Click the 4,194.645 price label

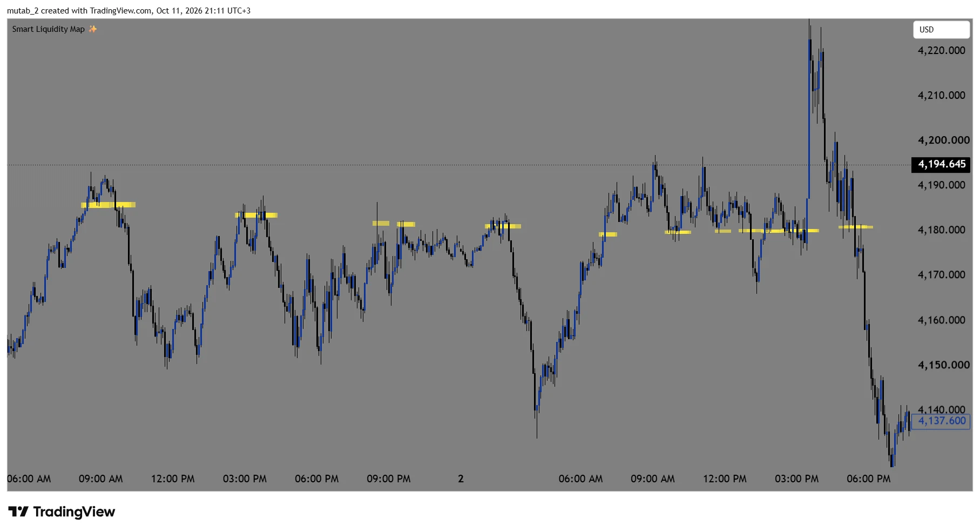click(941, 164)
